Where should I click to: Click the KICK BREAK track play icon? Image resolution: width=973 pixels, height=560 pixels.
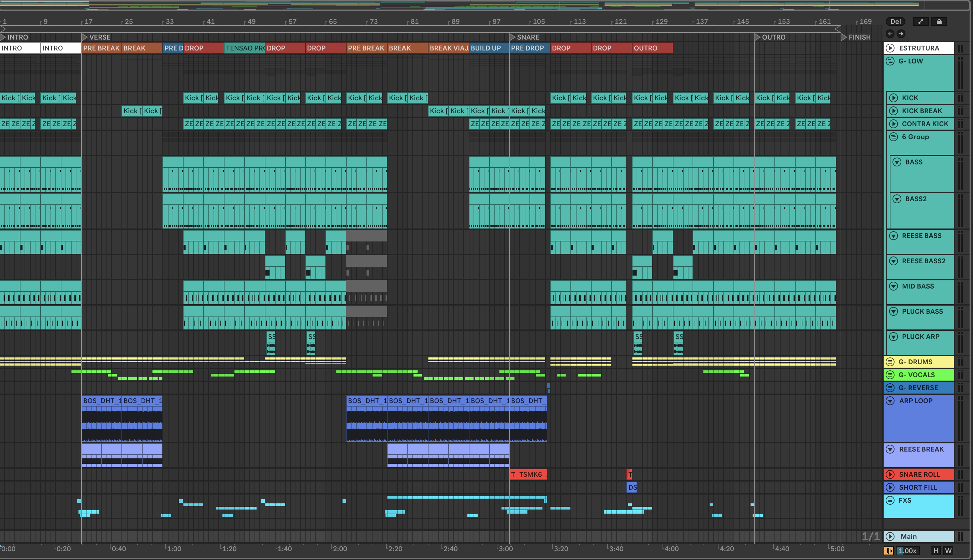point(894,111)
